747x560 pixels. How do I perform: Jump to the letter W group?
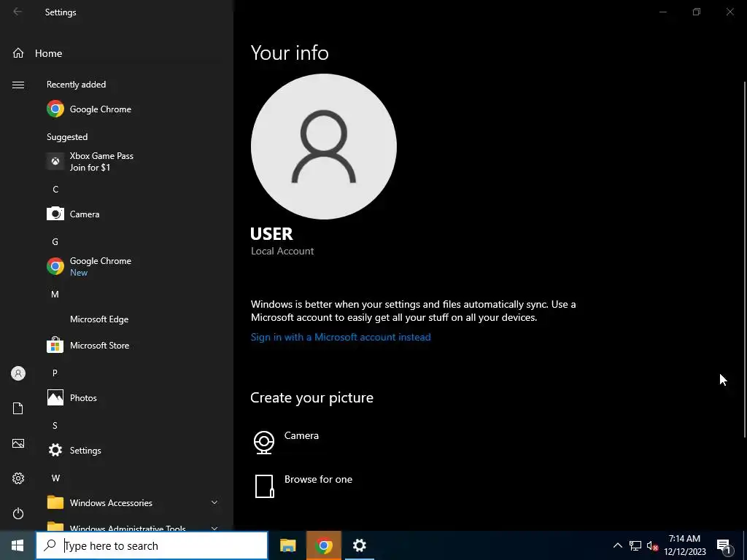click(x=55, y=478)
